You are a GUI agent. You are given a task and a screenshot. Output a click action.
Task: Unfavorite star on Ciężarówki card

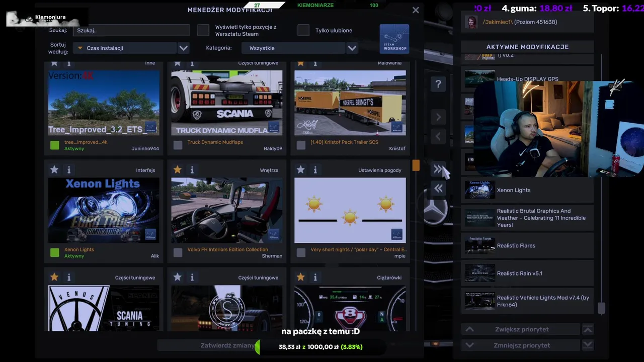click(x=300, y=277)
